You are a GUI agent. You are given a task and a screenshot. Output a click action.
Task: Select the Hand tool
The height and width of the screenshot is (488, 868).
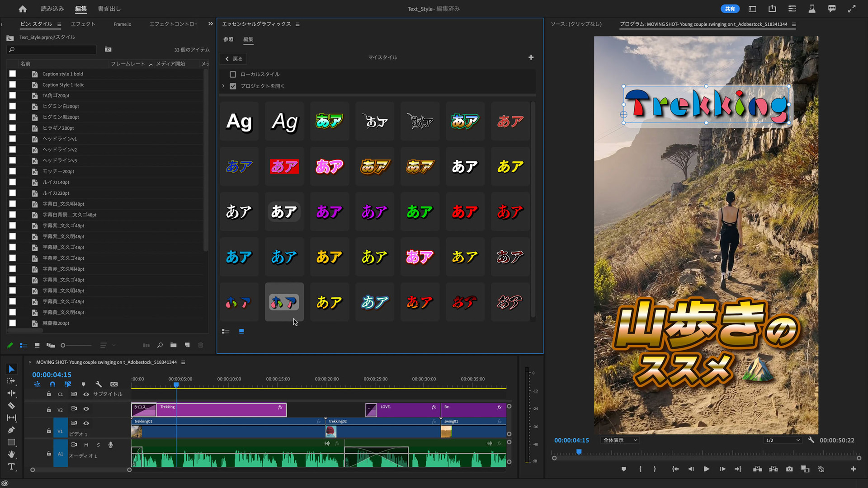pyautogui.click(x=11, y=454)
